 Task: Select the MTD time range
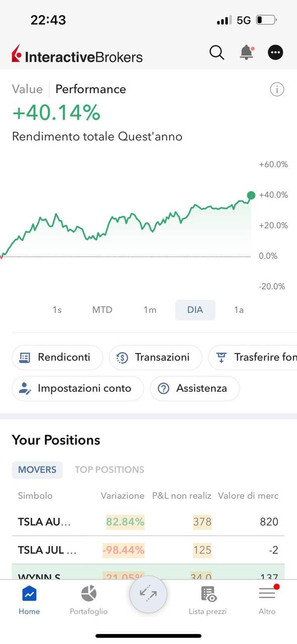(102, 310)
